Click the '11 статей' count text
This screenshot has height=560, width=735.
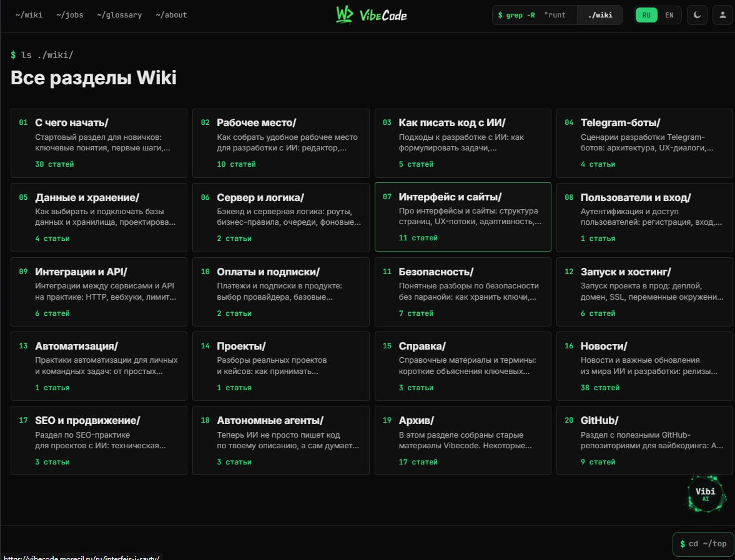click(x=418, y=238)
